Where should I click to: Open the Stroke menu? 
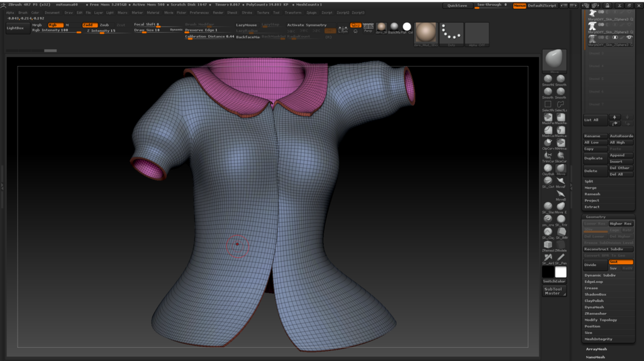click(247, 13)
